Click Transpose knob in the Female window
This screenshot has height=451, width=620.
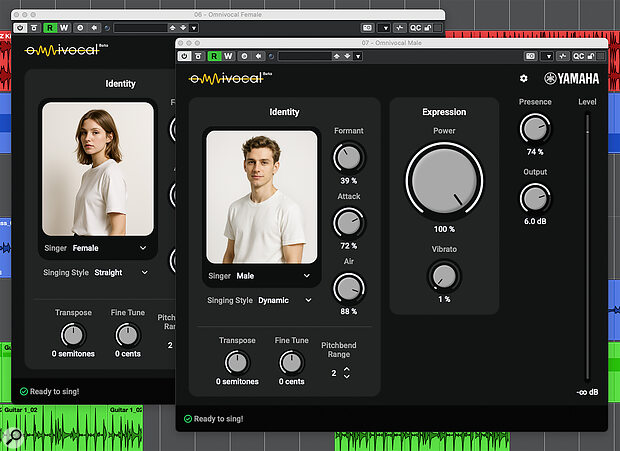[73, 336]
